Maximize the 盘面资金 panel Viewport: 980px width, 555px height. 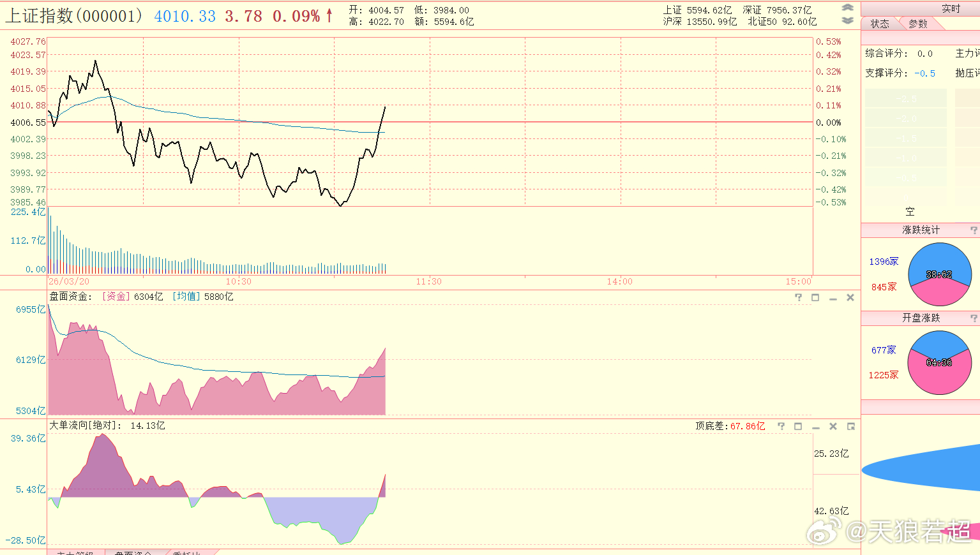(815, 297)
